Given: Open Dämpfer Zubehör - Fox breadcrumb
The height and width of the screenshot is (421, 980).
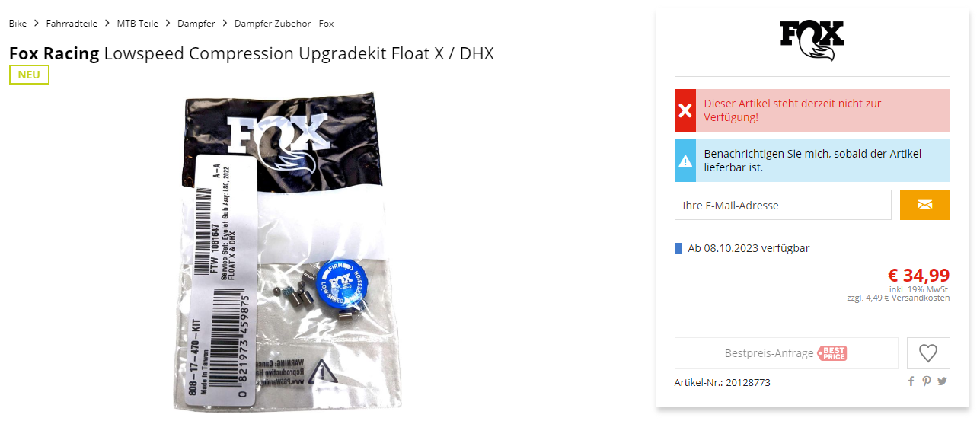Looking at the screenshot, I should [x=284, y=24].
